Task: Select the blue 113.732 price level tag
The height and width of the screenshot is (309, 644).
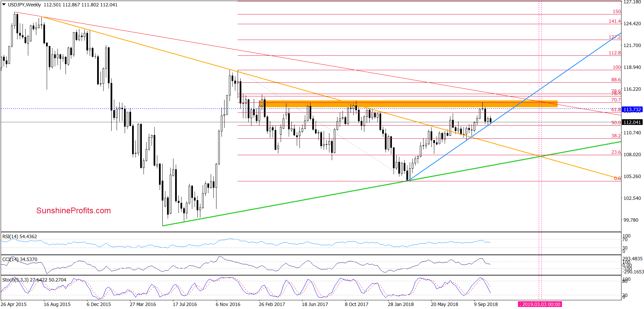Action: (632, 109)
